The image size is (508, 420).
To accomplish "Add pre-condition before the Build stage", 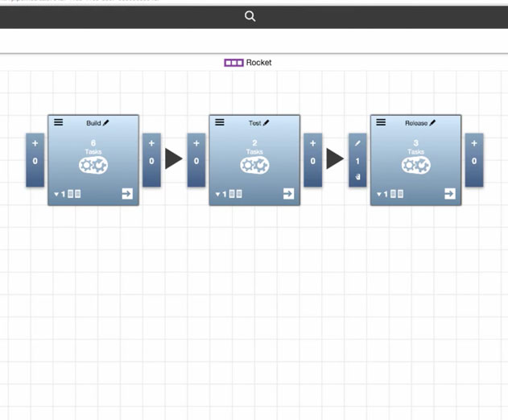I will point(35,143).
